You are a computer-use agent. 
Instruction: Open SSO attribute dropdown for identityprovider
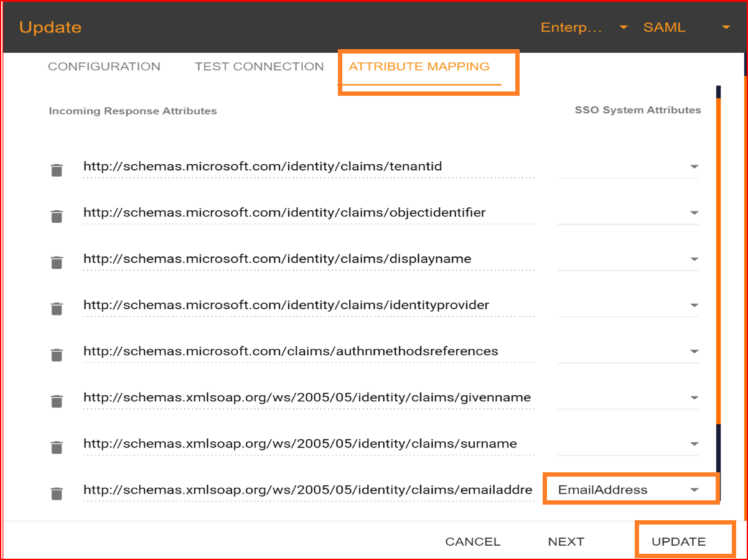[628, 306]
